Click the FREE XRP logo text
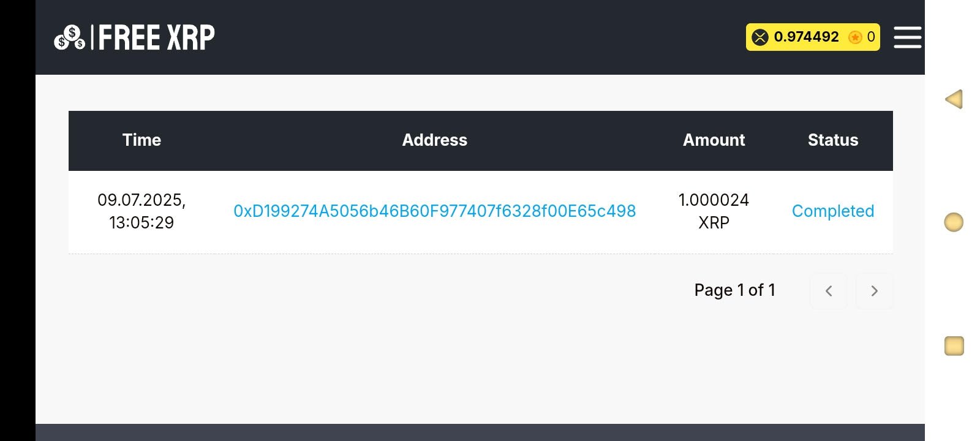The image size is (980, 441). [x=157, y=38]
